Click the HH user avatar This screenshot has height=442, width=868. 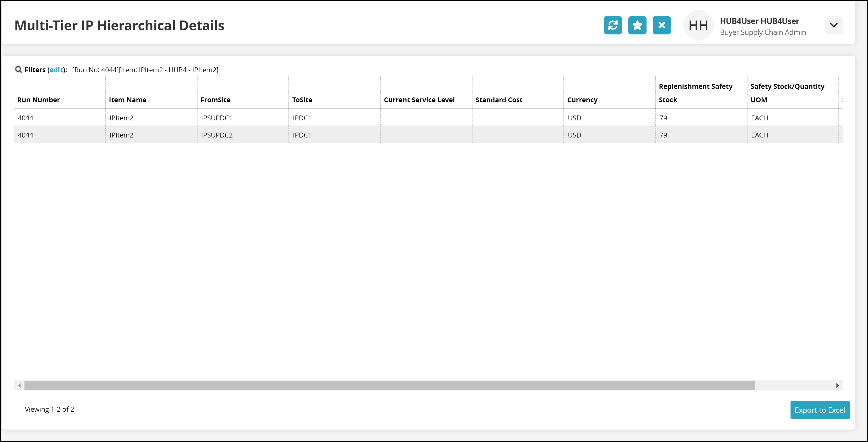(x=698, y=25)
